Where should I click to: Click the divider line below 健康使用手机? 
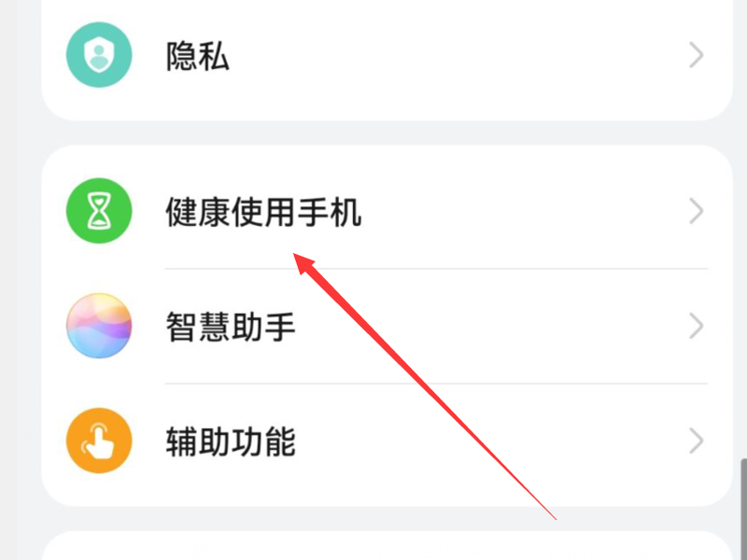436,269
